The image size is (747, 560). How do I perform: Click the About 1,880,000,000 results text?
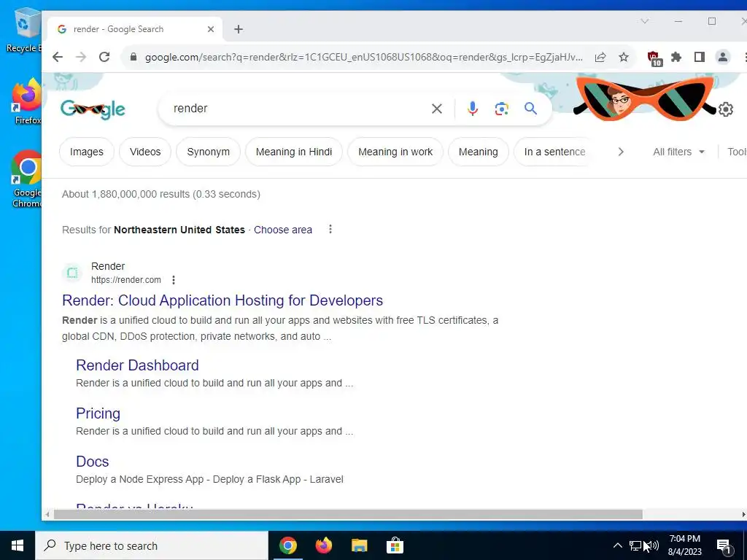pyautogui.click(x=161, y=194)
